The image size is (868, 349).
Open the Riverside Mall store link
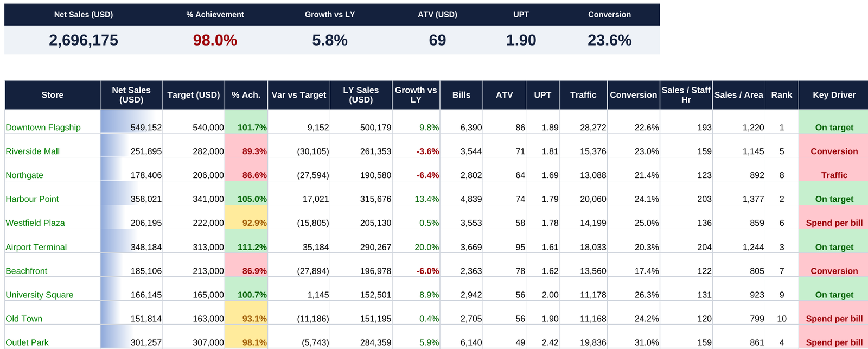tap(33, 151)
